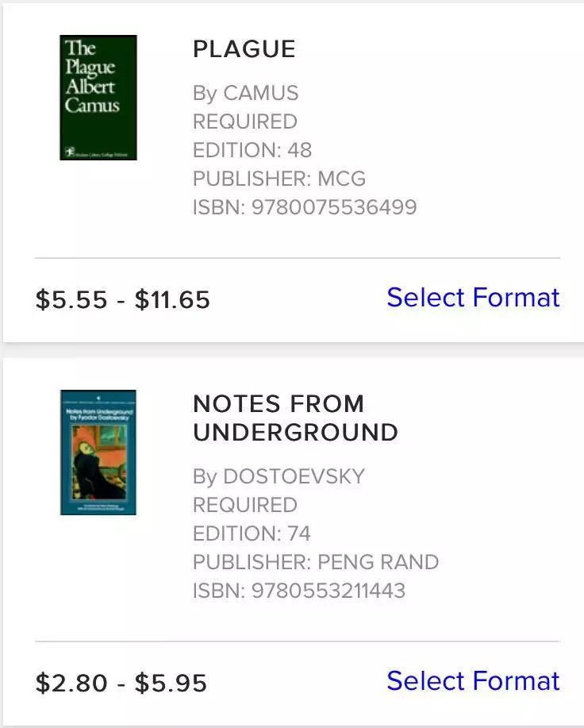Tap the $2.80 - $5.95 price range

pyautogui.click(x=121, y=684)
